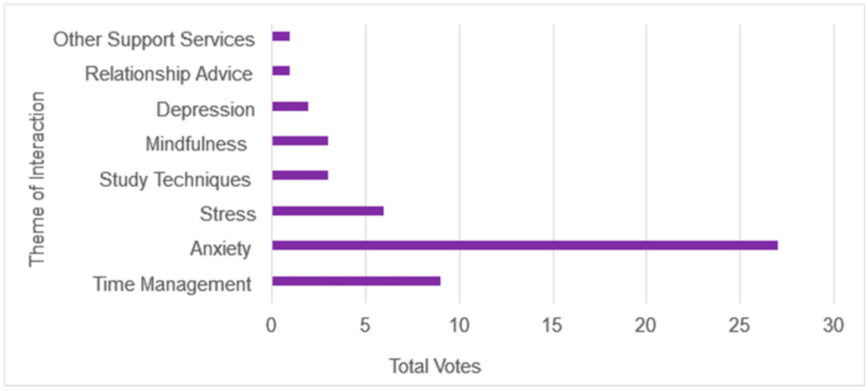
Task: Click the Mindfulness bar
Action: 300,141
